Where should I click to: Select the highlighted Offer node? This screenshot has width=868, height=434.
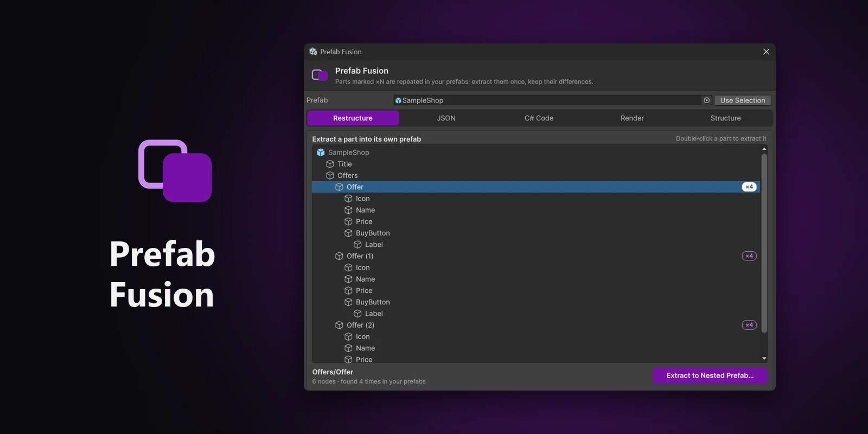pos(536,187)
